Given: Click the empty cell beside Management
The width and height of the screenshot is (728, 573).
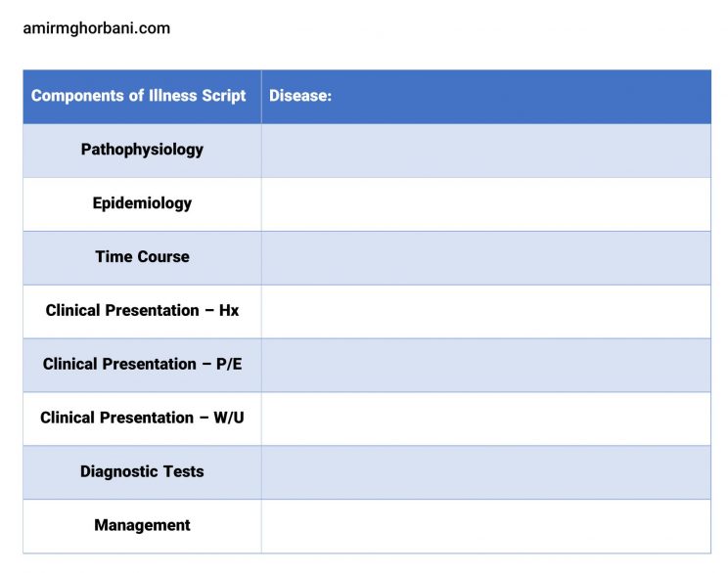Looking at the screenshot, I should (485, 526).
